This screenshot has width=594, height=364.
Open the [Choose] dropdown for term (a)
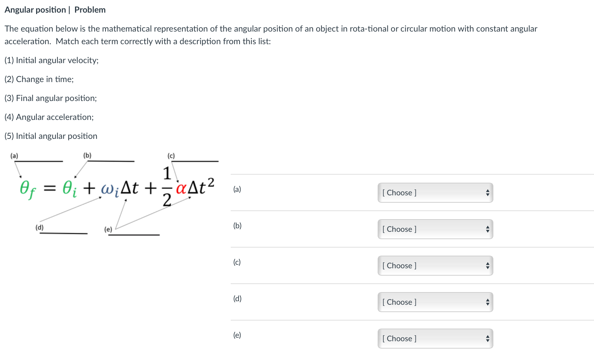point(435,193)
